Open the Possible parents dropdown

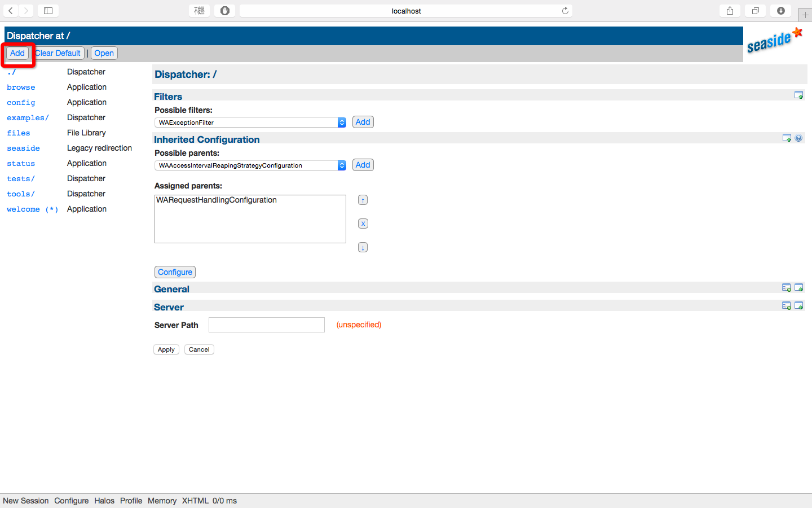(250, 165)
